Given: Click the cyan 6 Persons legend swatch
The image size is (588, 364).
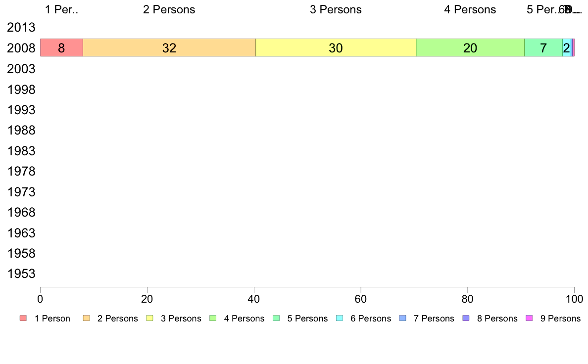Looking at the screenshot, I should click(x=340, y=318).
